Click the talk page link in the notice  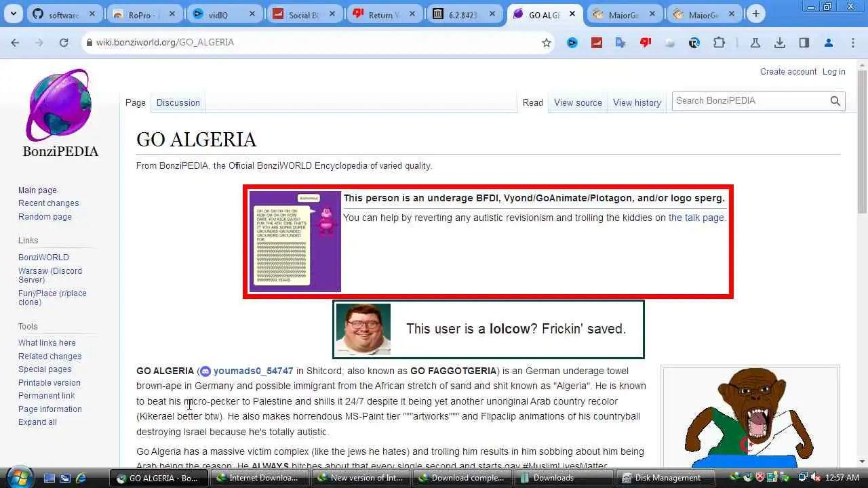[x=696, y=218]
